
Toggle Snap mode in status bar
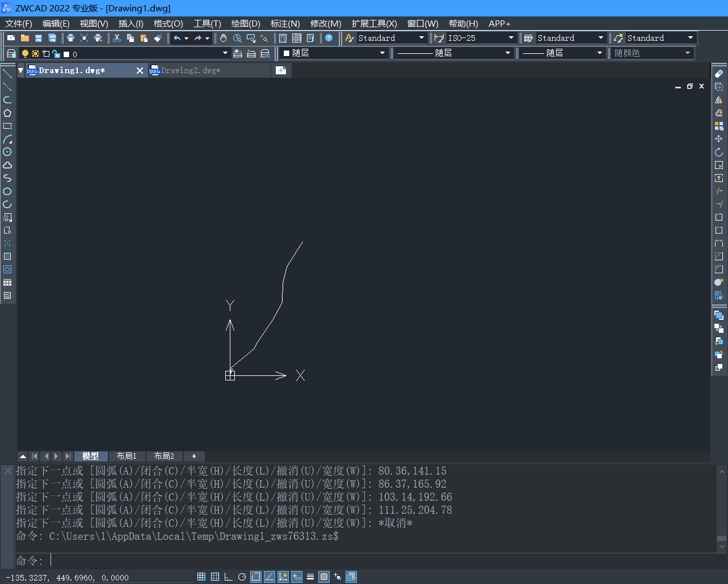(x=201, y=577)
